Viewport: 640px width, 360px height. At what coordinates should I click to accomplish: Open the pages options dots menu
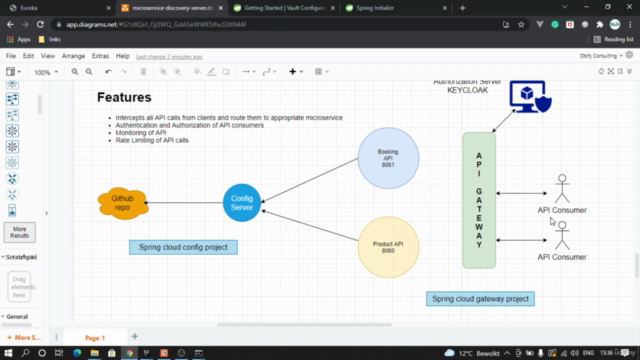click(56, 337)
